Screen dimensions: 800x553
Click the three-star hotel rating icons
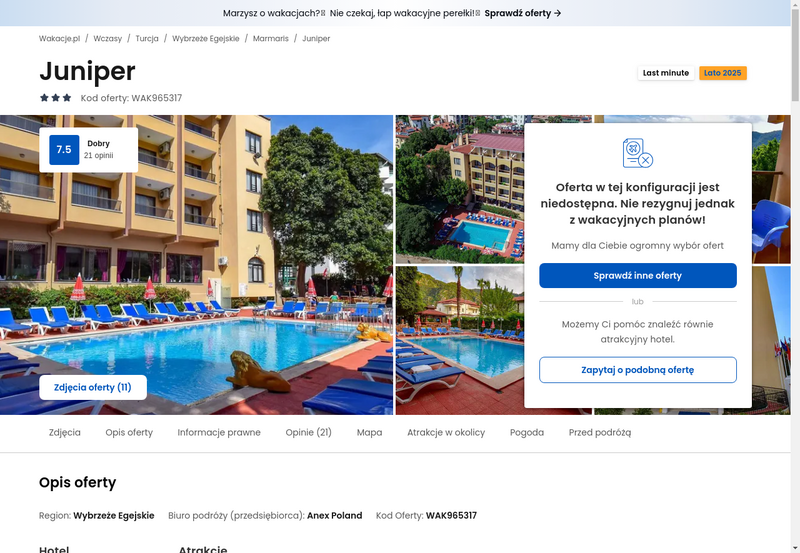[56, 97]
